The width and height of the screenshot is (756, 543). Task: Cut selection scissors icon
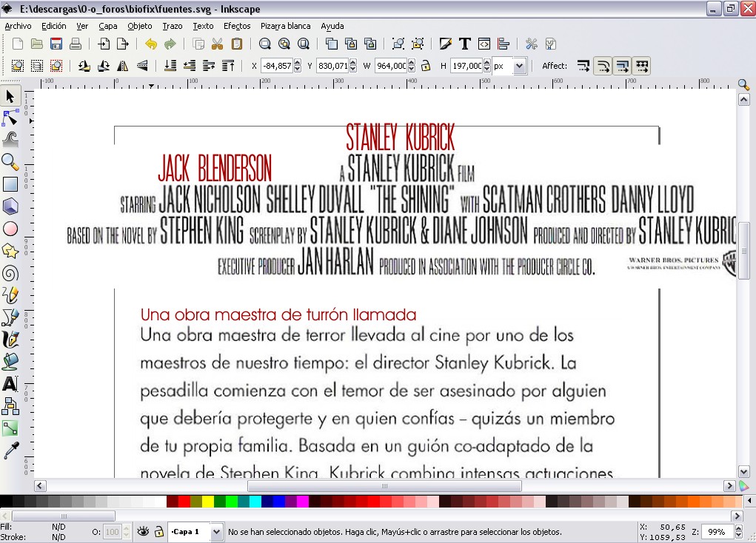point(218,44)
